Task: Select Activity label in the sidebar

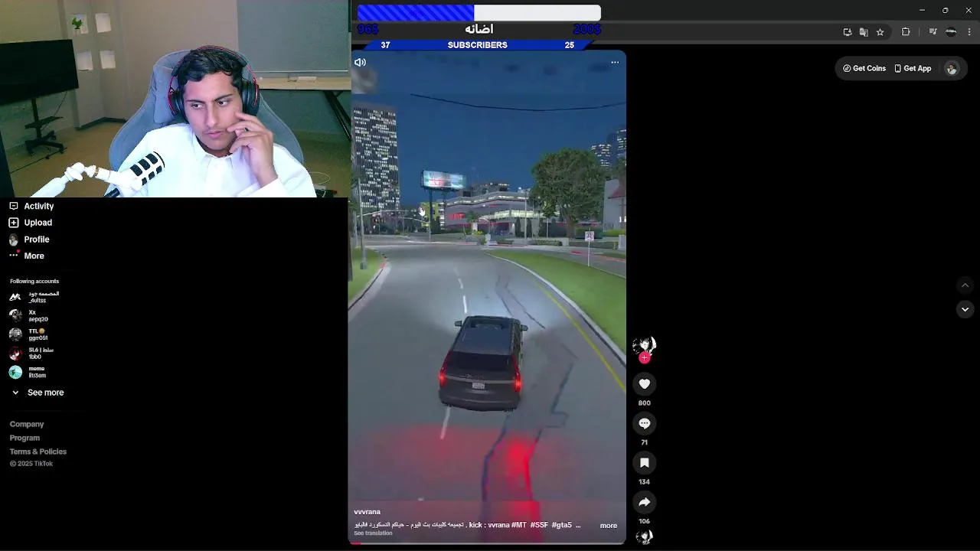Action: tap(39, 206)
